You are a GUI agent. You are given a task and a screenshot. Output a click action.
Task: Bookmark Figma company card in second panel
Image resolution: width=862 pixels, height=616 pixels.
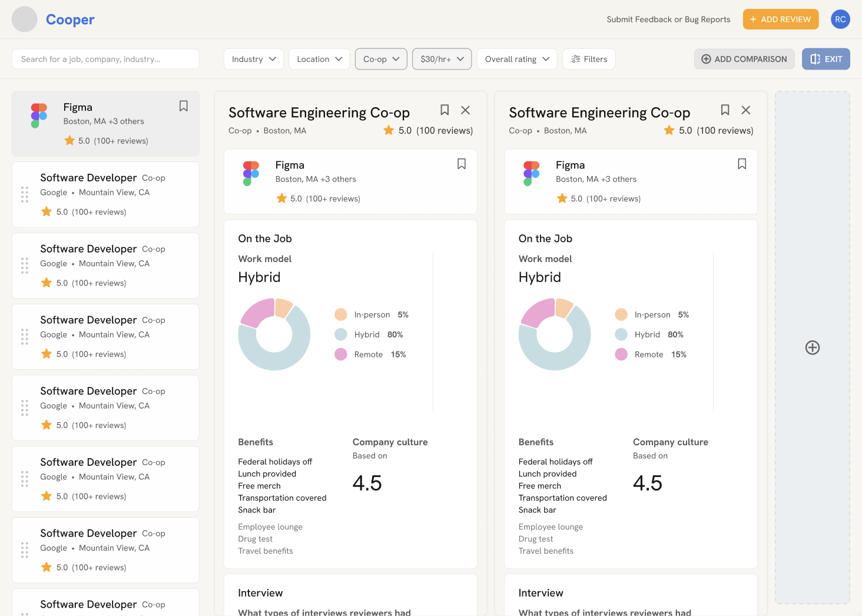(742, 164)
